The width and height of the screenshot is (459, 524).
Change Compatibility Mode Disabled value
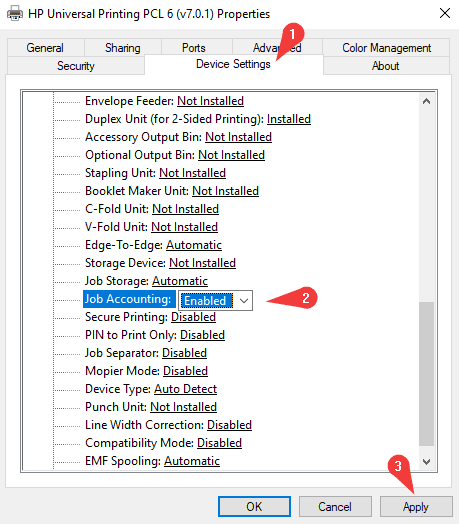click(x=219, y=443)
